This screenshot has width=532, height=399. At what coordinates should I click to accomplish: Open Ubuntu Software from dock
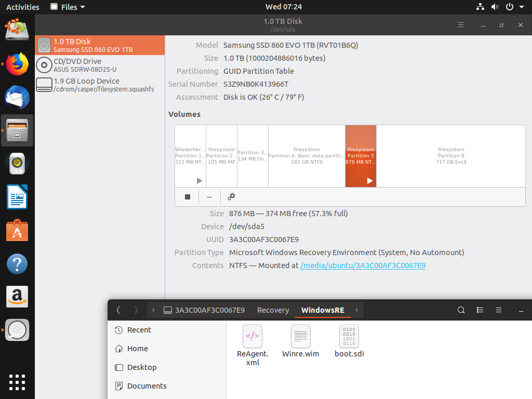click(17, 230)
